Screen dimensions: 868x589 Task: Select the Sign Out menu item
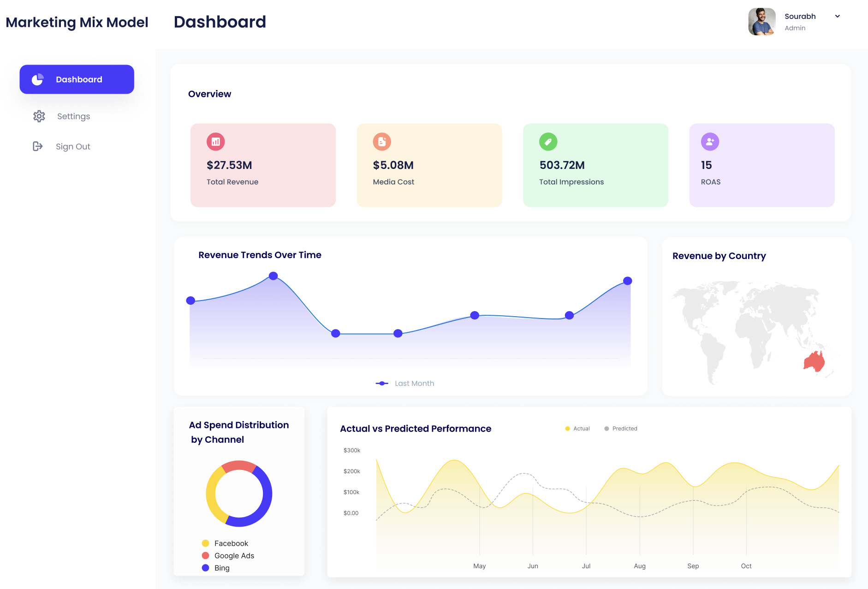pyautogui.click(x=73, y=146)
